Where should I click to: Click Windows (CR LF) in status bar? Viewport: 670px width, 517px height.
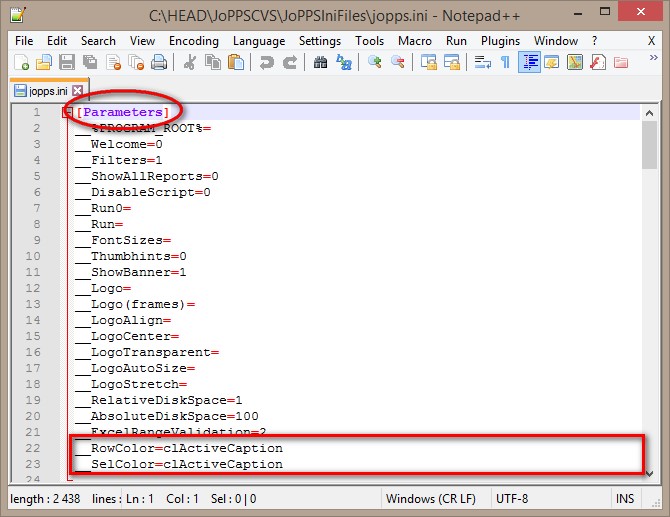(x=430, y=499)
